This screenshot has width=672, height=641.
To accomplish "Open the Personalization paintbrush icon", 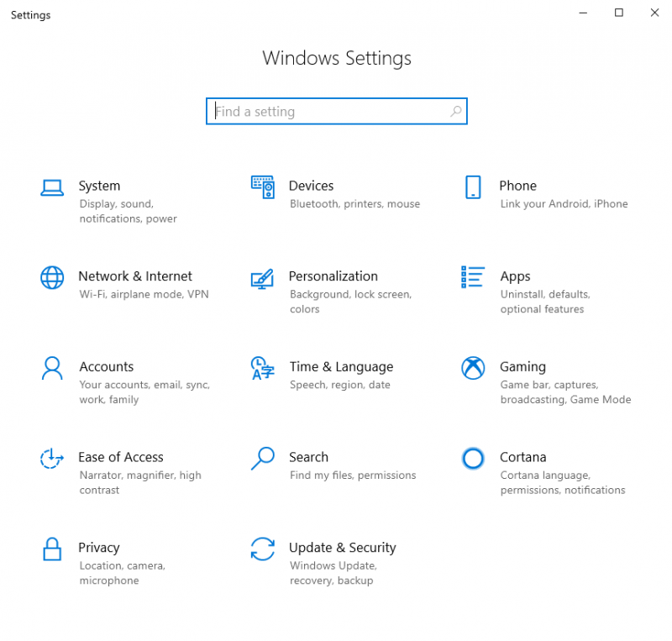I will coord(262,278).
